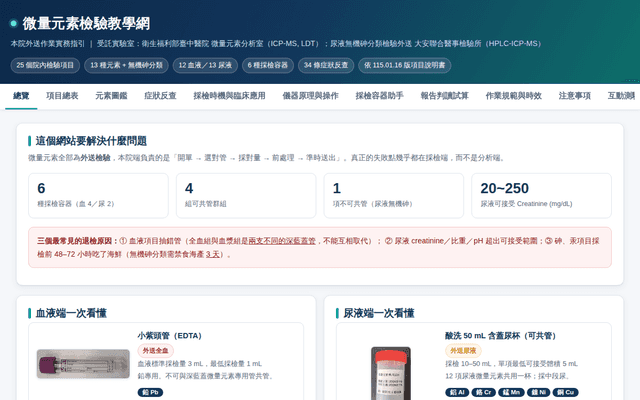Select the 鎳 Ni element chip
The width and height of the screenshot is (640, 400).
(x=539, y=393)
